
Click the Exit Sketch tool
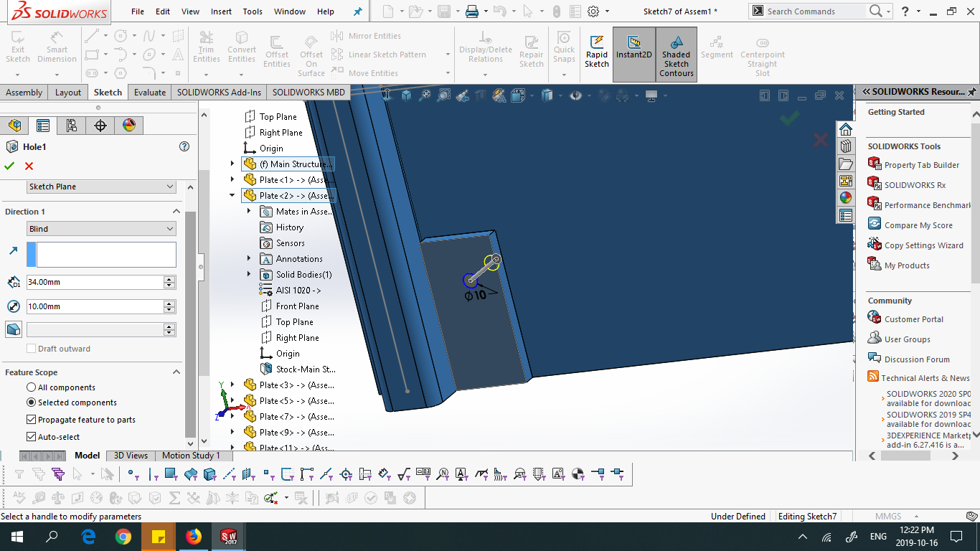(18, 47)
